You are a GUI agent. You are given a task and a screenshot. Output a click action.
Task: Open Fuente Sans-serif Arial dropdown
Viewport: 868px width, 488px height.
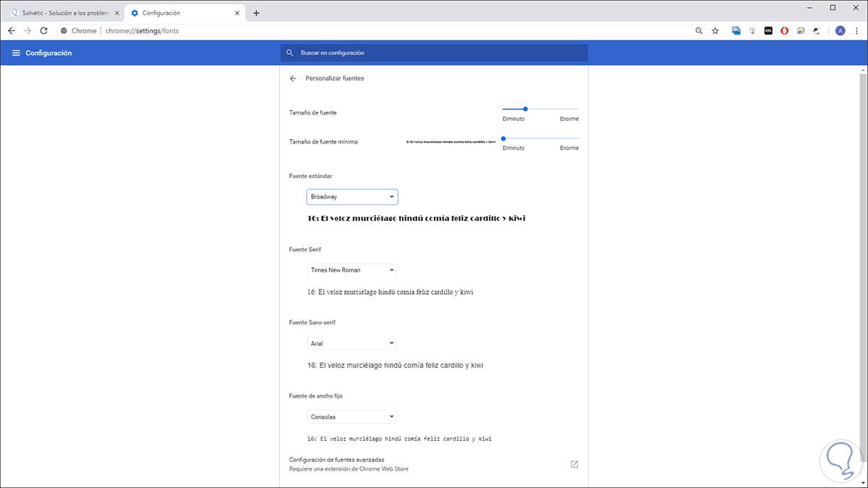click(352, 343)
